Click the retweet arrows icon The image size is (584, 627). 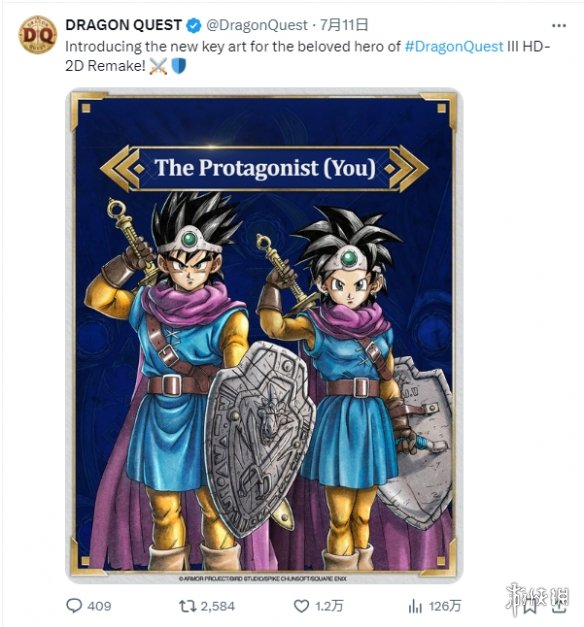(x=187, y=606)
